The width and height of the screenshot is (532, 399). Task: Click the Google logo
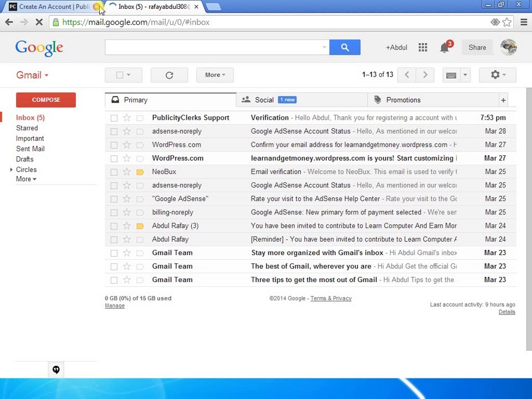[39, 48]
